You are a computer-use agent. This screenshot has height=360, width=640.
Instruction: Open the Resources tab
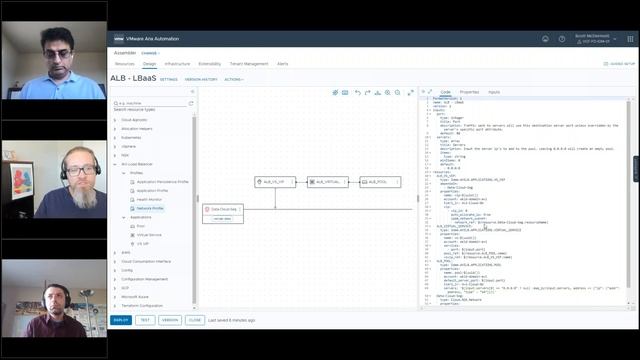pyautogui.click(x=124, y=64)
